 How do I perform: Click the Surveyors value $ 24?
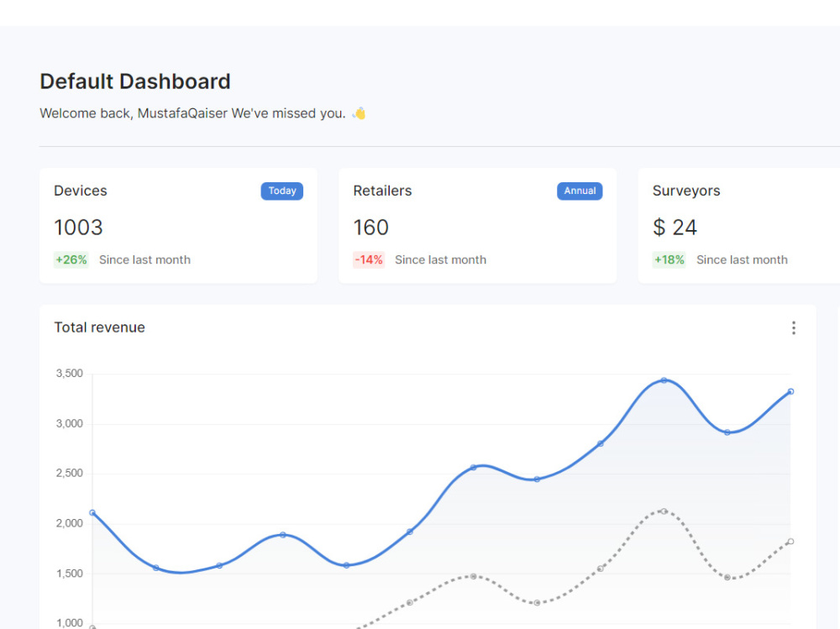click(675, 228)
